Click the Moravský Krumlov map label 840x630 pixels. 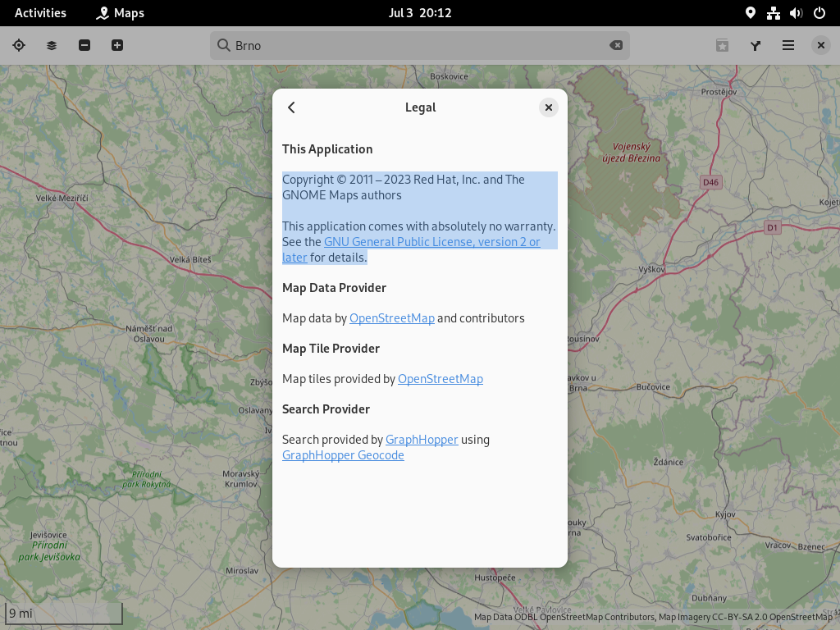(241, 479)
